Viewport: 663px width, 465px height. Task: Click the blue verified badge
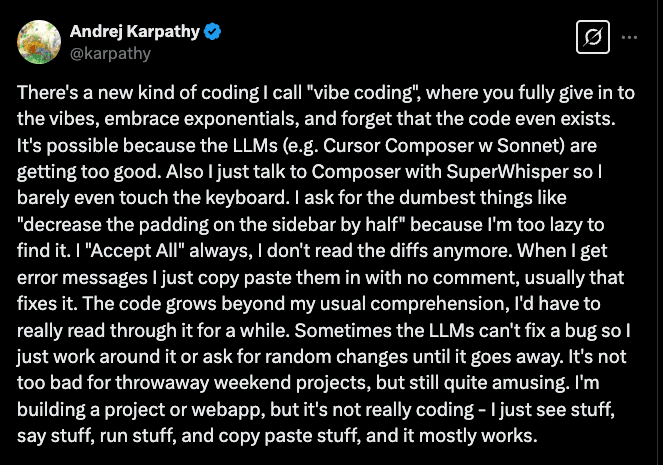(213, 32)
